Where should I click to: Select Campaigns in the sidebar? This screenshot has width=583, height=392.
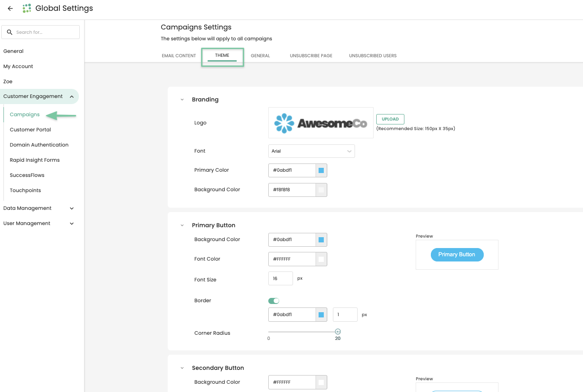point(25,114)
